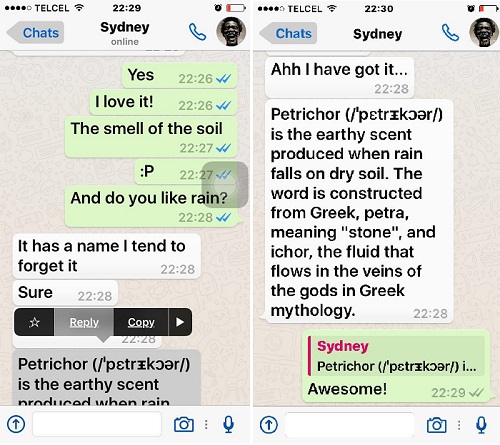Select "The smell of the soil" message

click(151, 137)
